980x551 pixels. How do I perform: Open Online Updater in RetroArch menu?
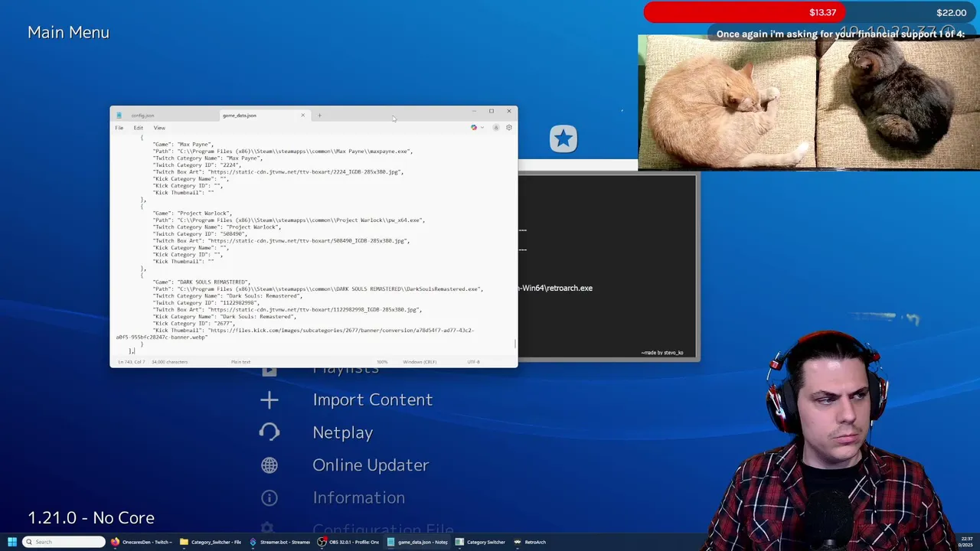pos(371,465)
